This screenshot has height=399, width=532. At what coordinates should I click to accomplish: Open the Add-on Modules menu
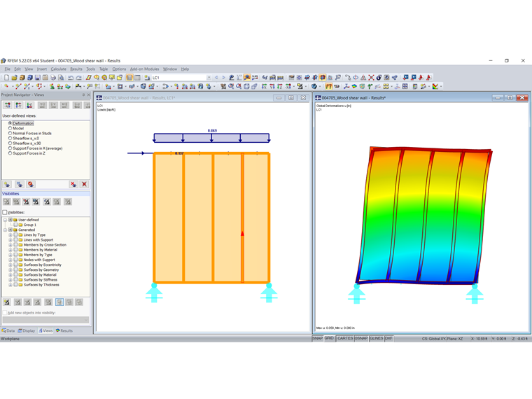coord(144,69)
